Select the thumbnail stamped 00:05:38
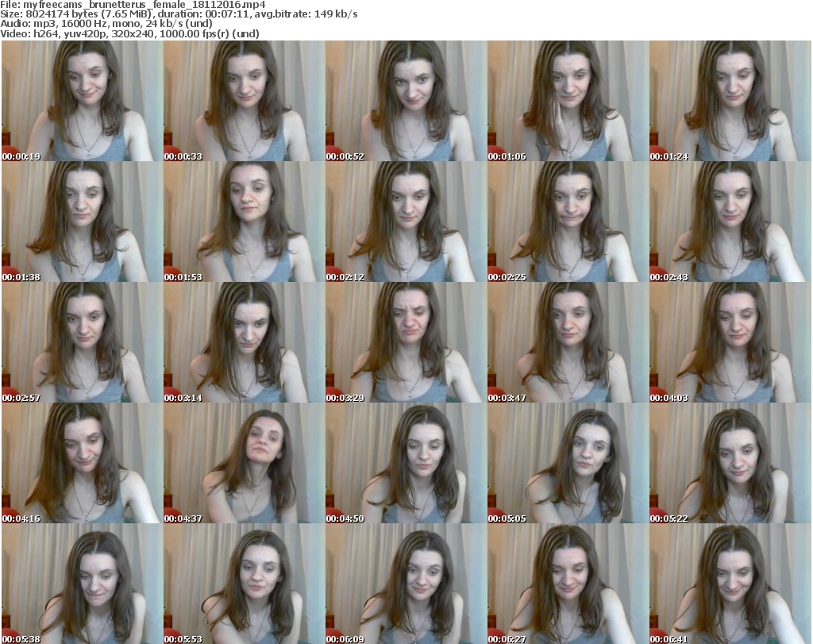Viewport: 813px width, 644px height. pos(83,584)
